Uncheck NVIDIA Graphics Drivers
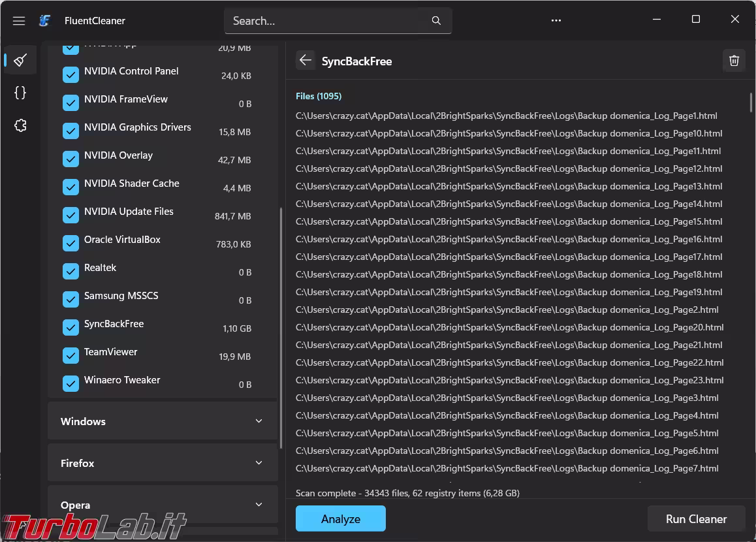 tap(71, 131)
